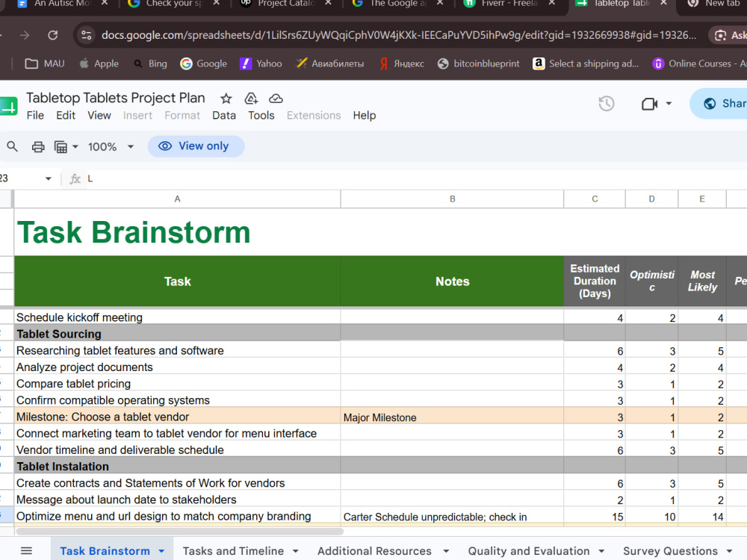Click the Share button
This screenshot has height=560, width=747.
[x=720, y=103]
